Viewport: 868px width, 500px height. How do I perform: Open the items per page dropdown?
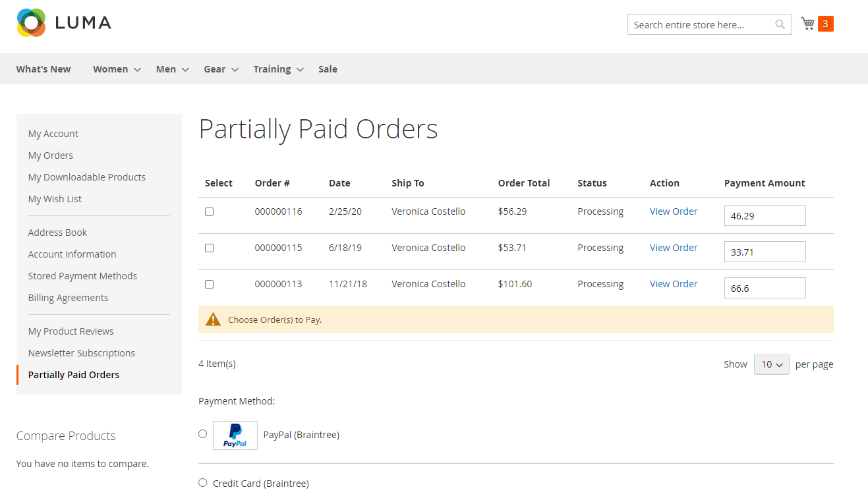pos(771,364)
